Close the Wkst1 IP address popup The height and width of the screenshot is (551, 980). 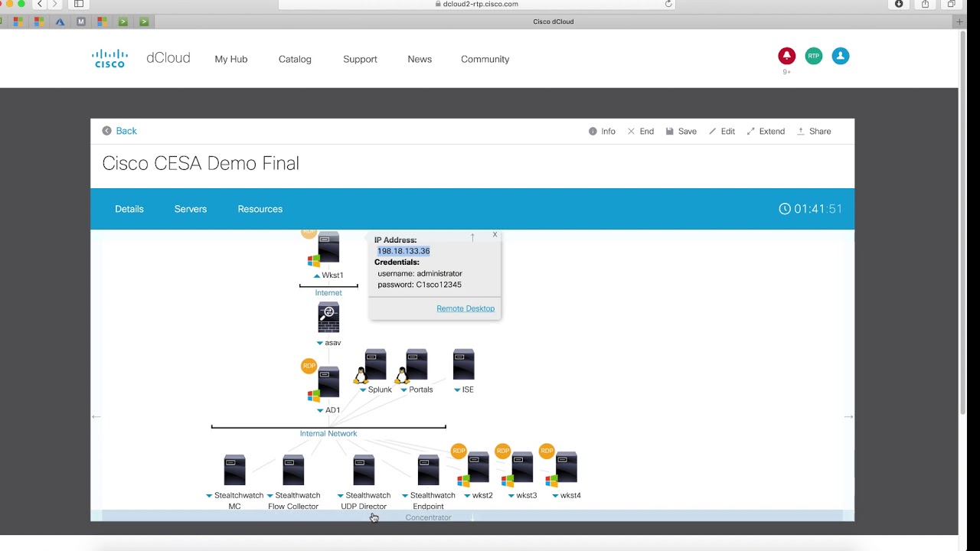click(495, 235)
